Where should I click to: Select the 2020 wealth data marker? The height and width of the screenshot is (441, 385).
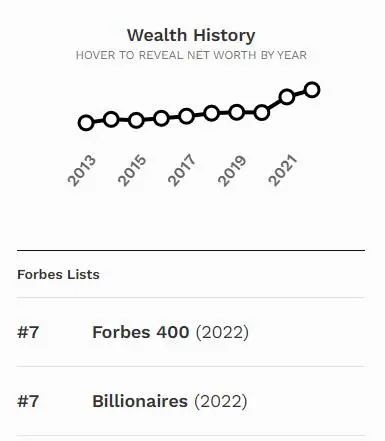coord(262,113)
